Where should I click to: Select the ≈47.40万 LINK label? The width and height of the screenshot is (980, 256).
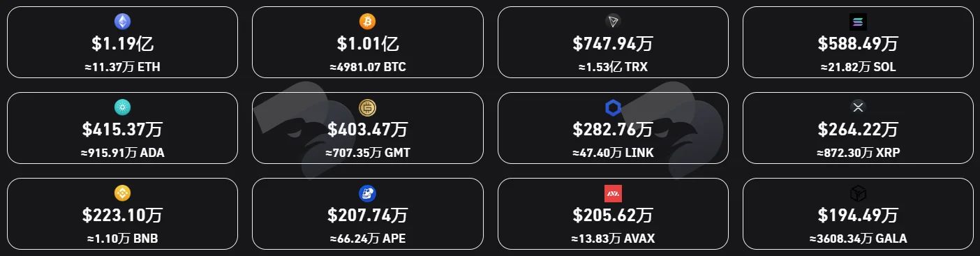(613, 153)
